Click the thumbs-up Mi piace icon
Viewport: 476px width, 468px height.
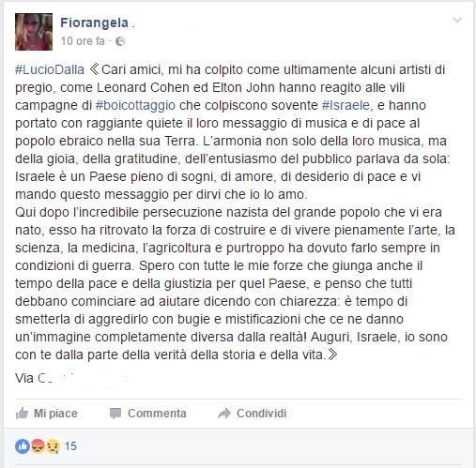coord(22,414)
